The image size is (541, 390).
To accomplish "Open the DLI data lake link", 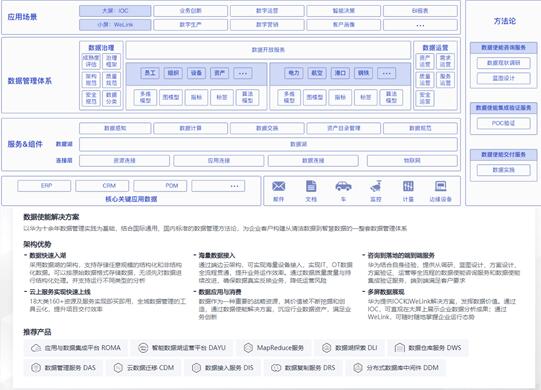I will point(349,348).
